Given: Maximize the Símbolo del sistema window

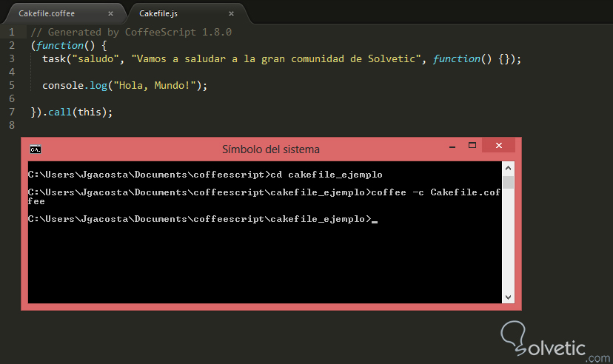Looking at the screenshot, I should [474, 145].
